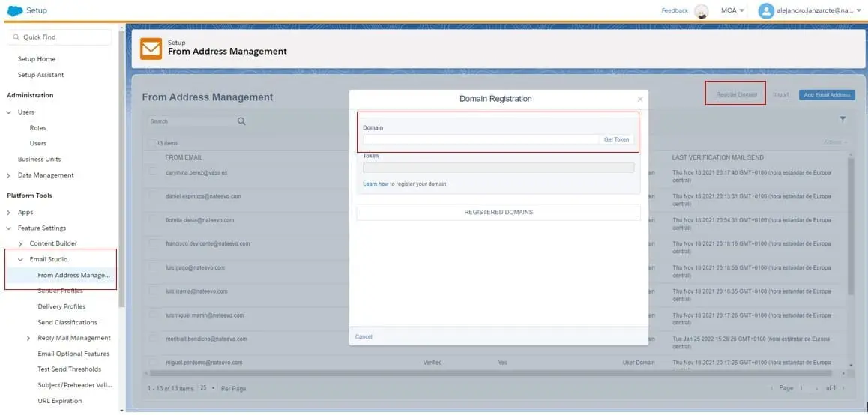Close the Domain Registration dialog with X

639,99
